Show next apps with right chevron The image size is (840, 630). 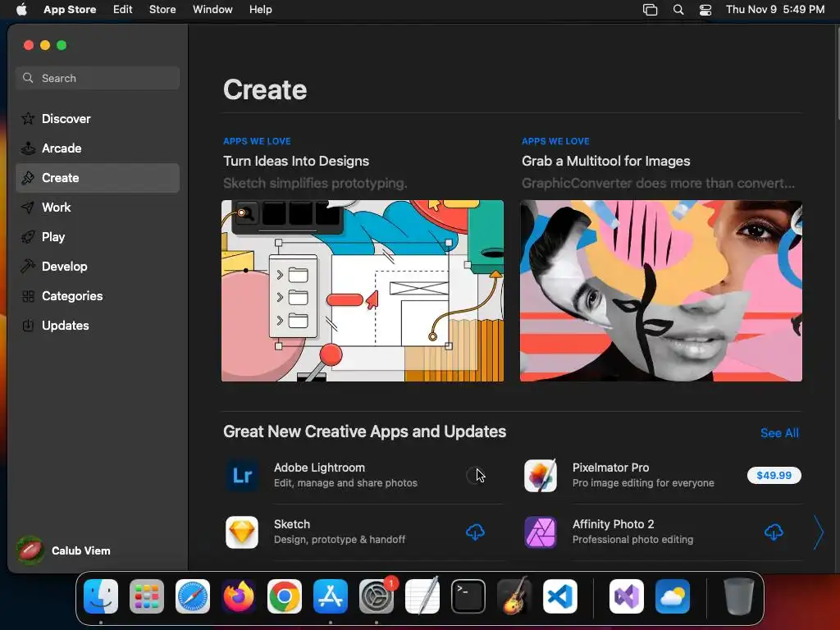818,532
